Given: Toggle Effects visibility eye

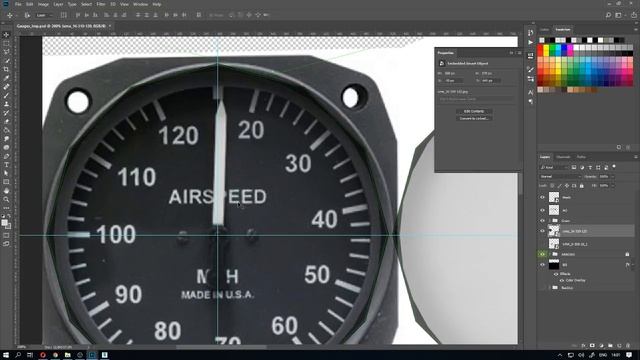Looking at the screenshot, I should (x=556, y=274).
